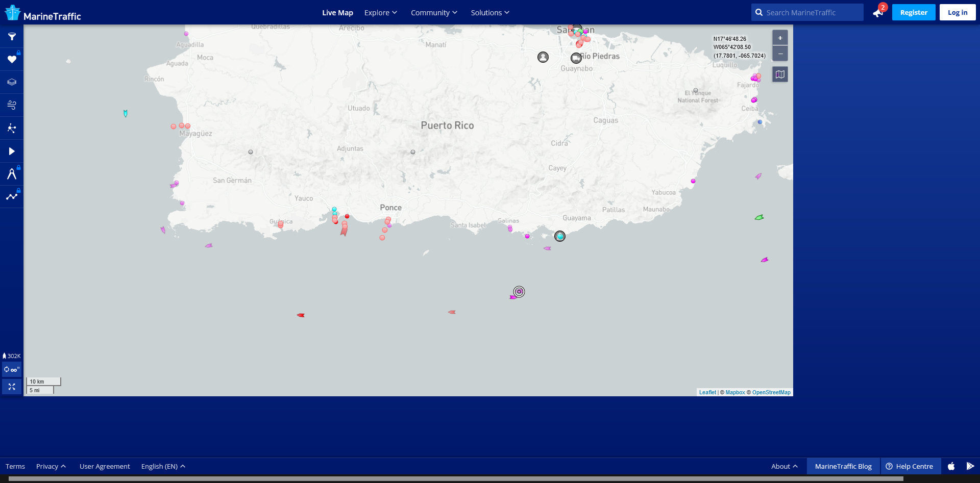The image size is (980, 483).
Task: Open the voyage trend line tool
Action: [12, 197]
